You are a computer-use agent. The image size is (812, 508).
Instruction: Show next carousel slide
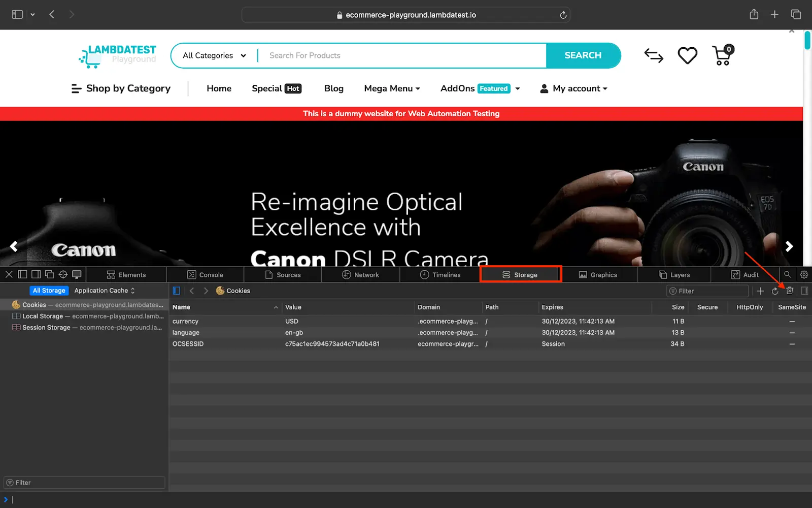click(789, 246)
